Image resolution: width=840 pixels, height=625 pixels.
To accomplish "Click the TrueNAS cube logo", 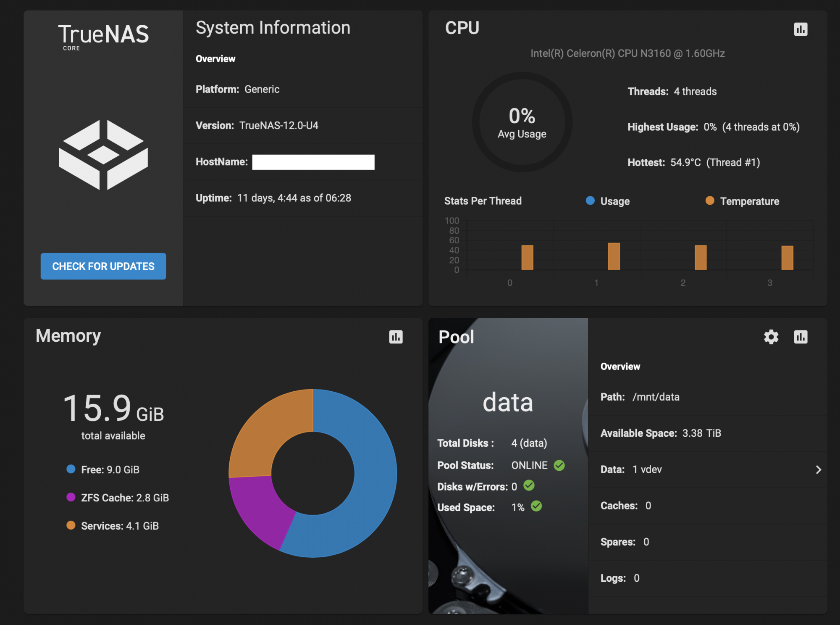I will click(103, 155).
